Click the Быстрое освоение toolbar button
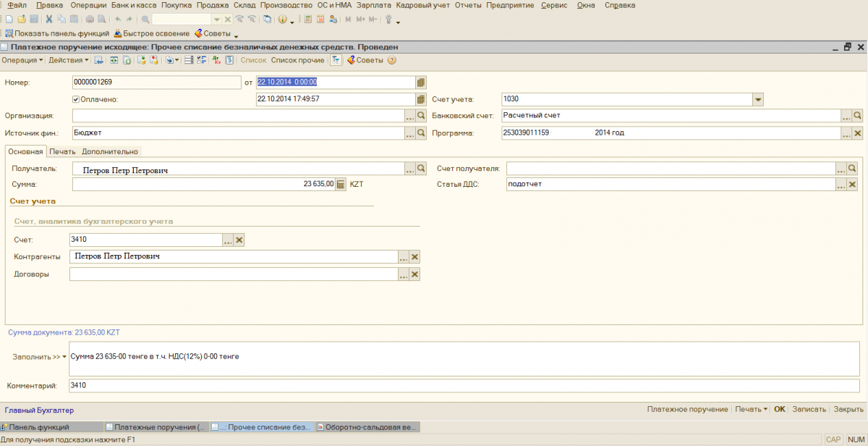 point(150,33)
